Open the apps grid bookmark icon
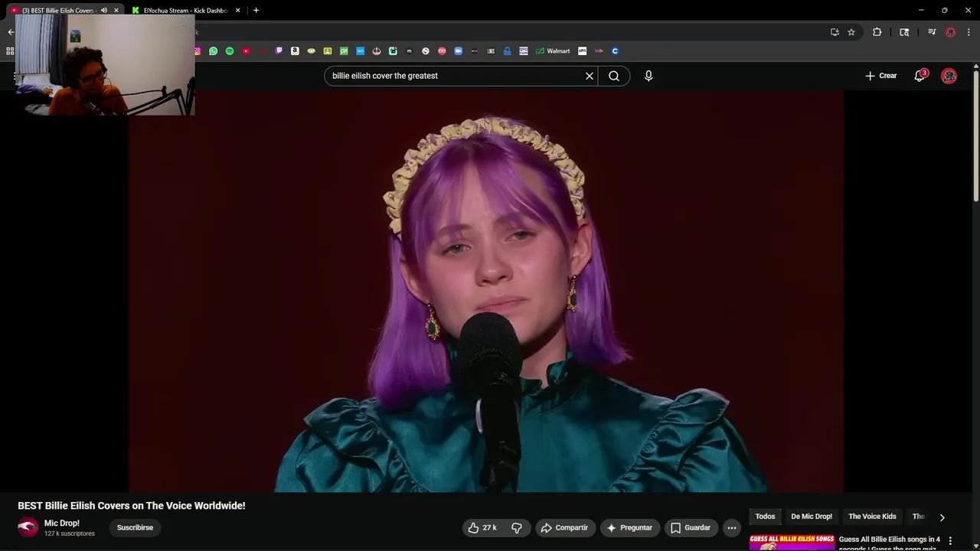The image size is (980, 551). 10,51
